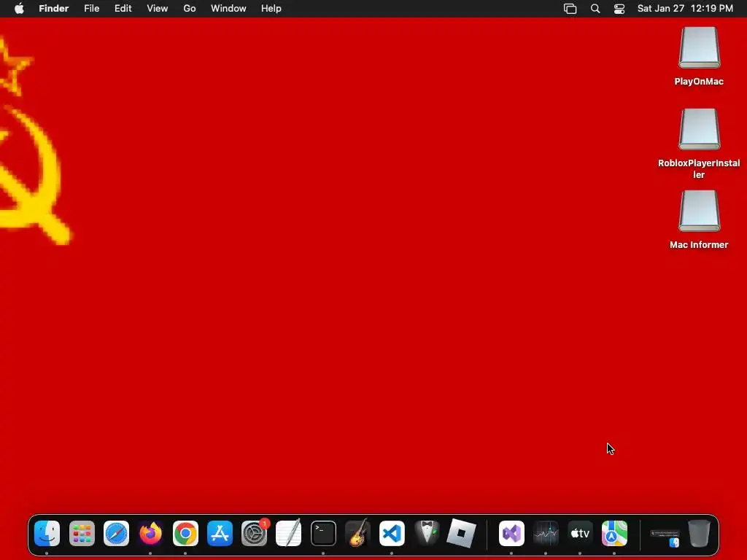Image resolution: width=747 pixels, height=560 pixels.
Task: Launch Firefox from the Dock
Action: click(x=150, y=533)
